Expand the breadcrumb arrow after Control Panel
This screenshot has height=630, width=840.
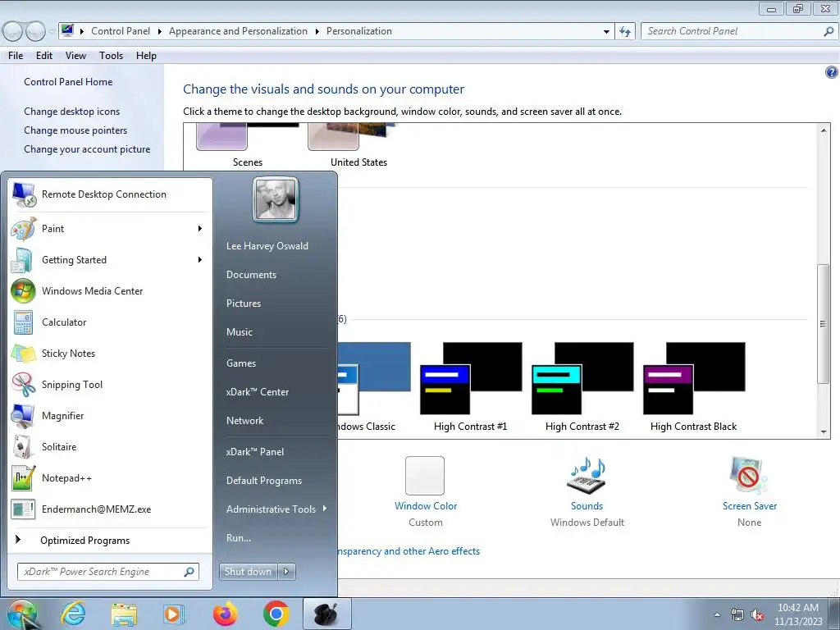pyautogui.click(x=160, y=32)
